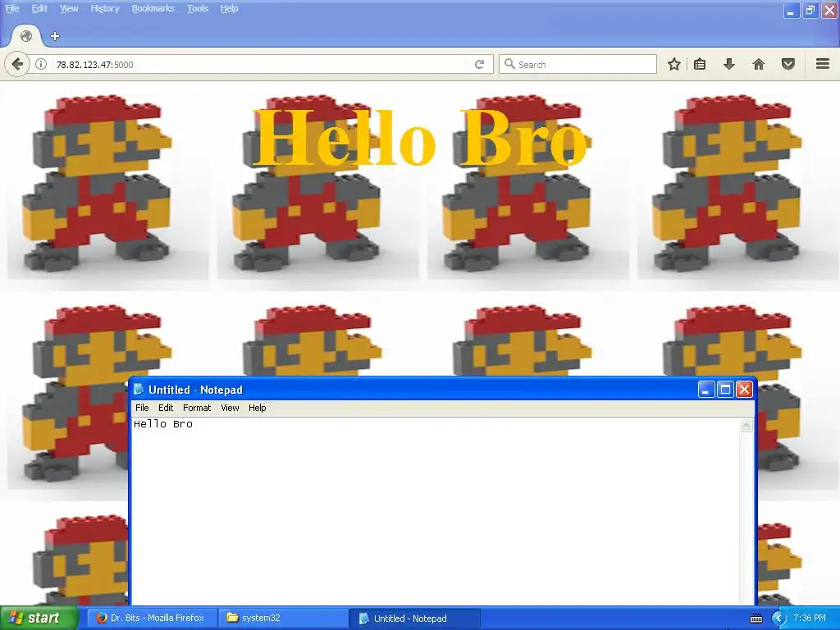This screenshot has height=630, width=840.
Task: Click the address bar URL 78.82.123.47:5000
Action: pyautogui.click(x=95, y=65)
